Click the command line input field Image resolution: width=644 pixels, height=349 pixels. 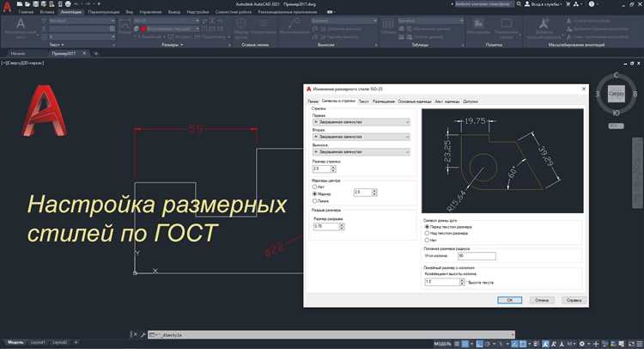tap(331, 334)
